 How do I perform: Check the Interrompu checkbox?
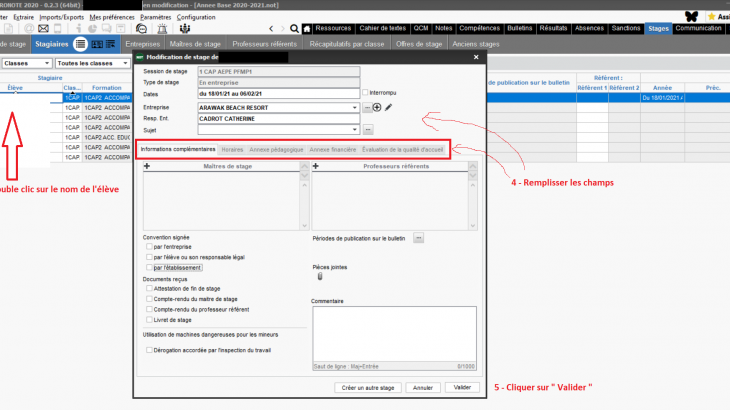[x=366, y=92]
